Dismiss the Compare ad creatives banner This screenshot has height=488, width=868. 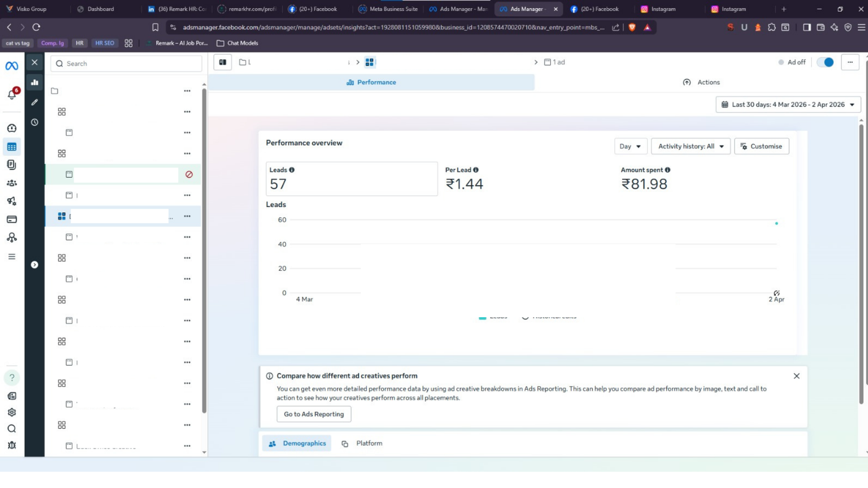796,376
